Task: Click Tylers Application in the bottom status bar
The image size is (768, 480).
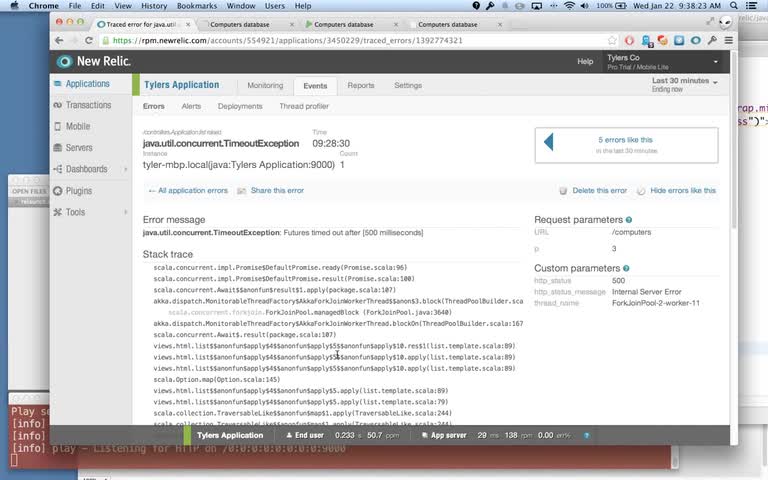Action: pos(230,435)
